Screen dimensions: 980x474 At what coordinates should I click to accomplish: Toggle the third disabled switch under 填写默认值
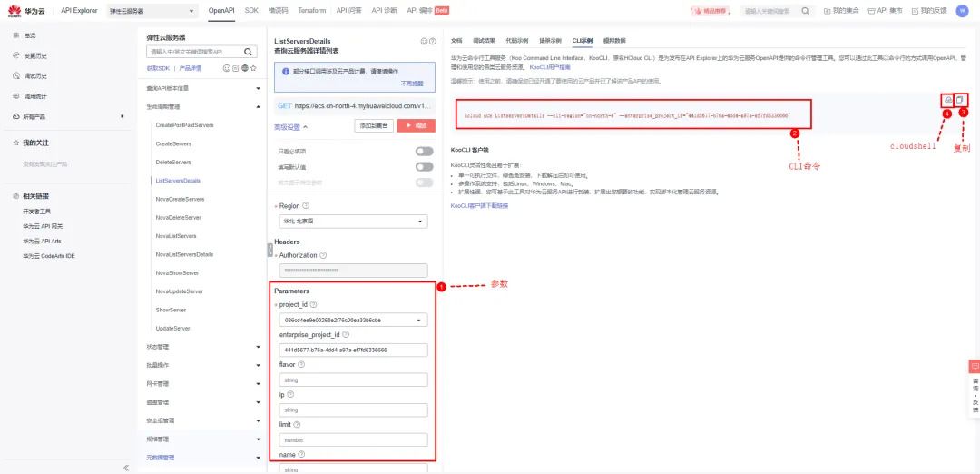(425, 183)
